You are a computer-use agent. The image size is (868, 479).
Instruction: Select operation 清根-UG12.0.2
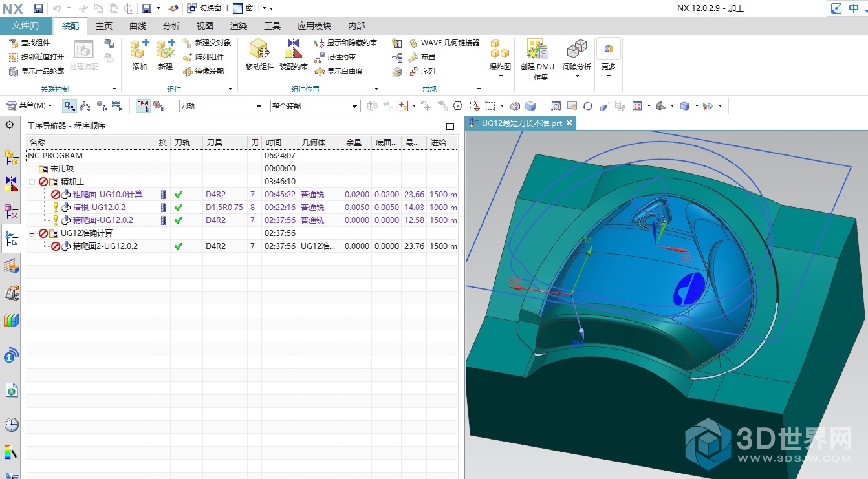99,207
